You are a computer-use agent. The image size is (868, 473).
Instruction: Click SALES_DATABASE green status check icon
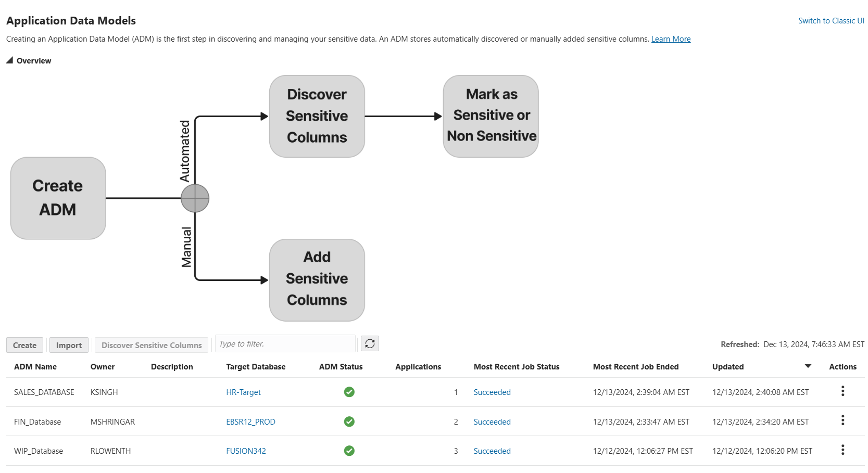[x=349, y=392]
